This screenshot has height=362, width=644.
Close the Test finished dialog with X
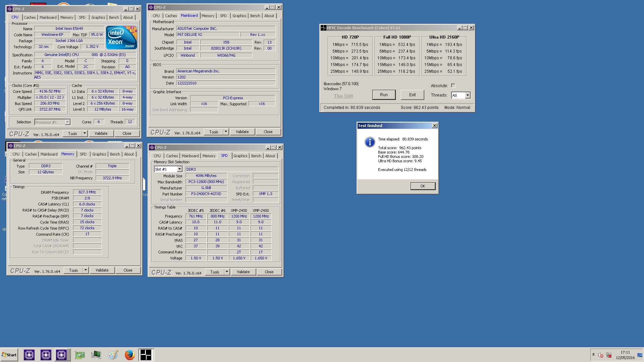(435, 126)
